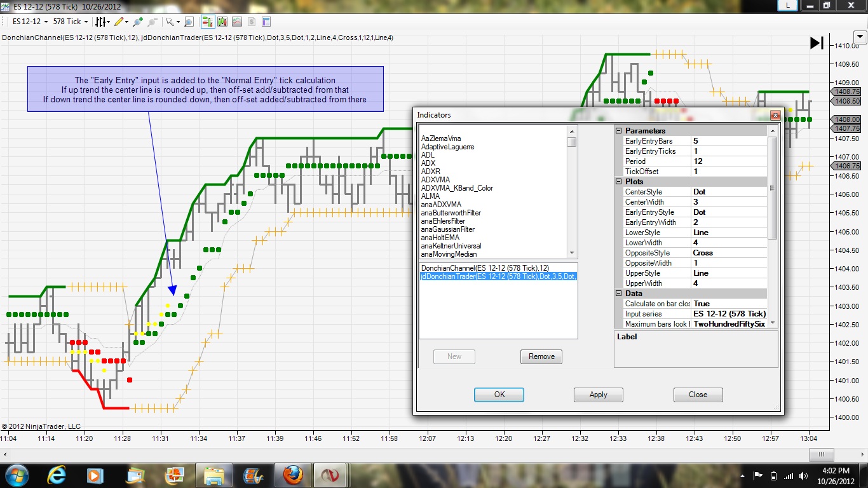Open the cursor mode dropdown arrow

(177, 22)
